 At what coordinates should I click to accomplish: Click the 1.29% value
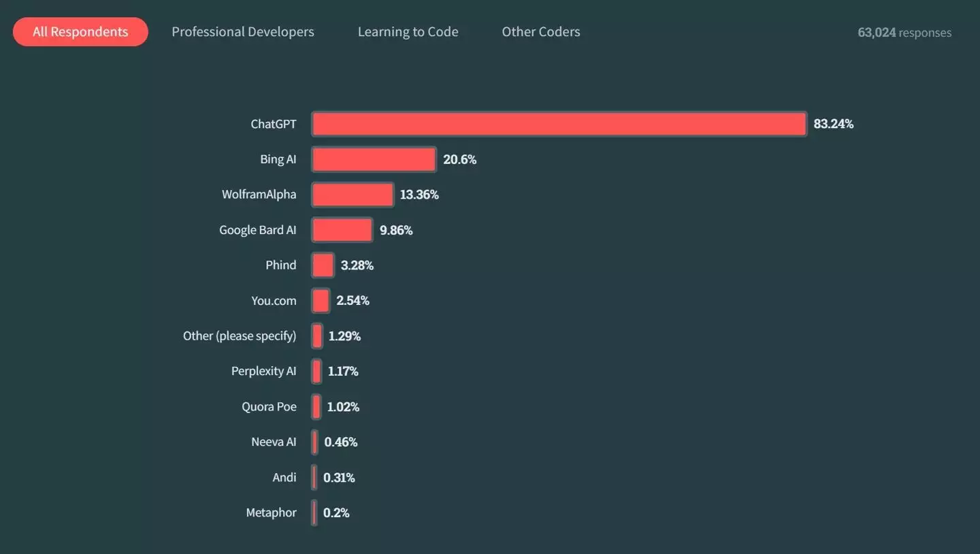[344, 336]
